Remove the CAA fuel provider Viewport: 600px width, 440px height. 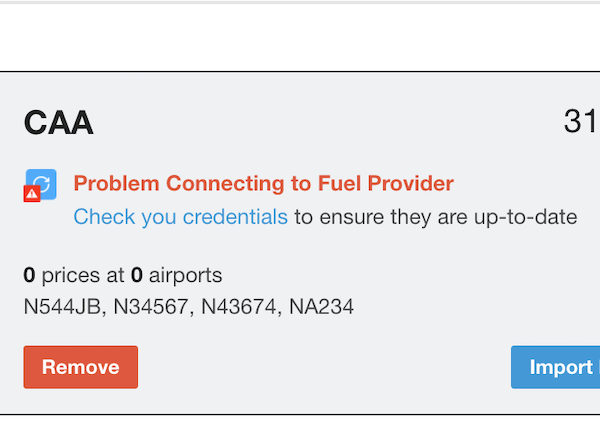tap(81, 367)
